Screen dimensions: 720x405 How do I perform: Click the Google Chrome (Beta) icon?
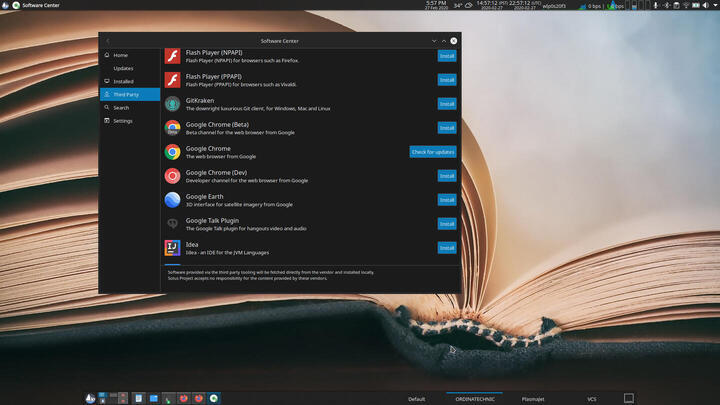pos(173,128)
